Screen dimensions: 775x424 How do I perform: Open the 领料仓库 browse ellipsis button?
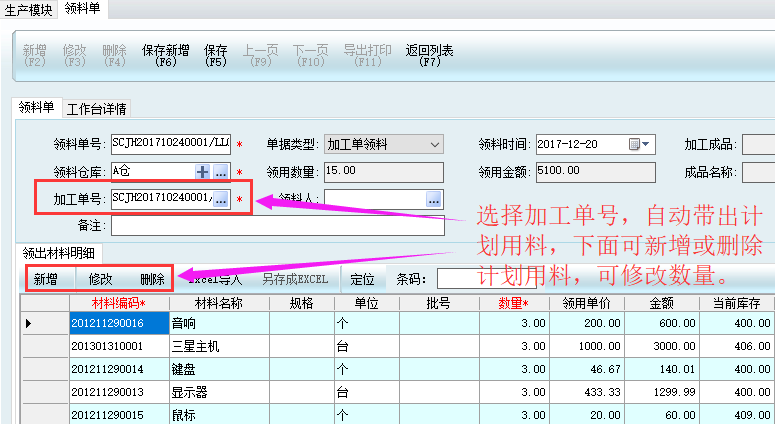220,172
